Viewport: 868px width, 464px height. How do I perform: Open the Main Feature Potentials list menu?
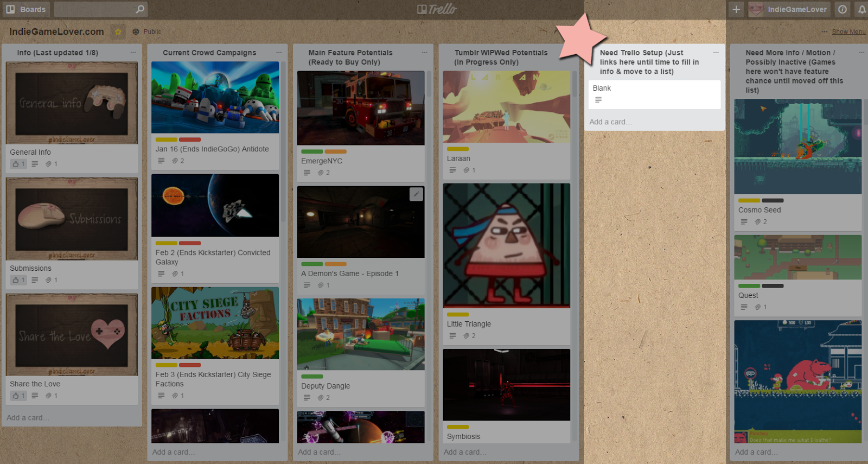point(424,53)
